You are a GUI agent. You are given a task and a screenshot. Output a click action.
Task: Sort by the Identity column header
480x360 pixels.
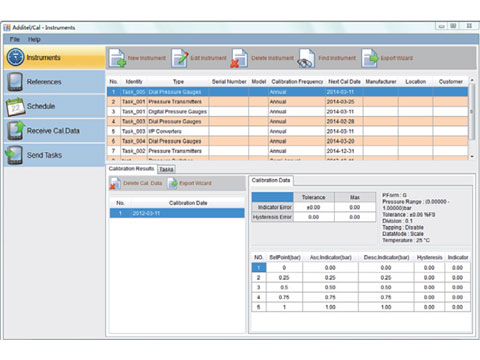click(134, 82)
